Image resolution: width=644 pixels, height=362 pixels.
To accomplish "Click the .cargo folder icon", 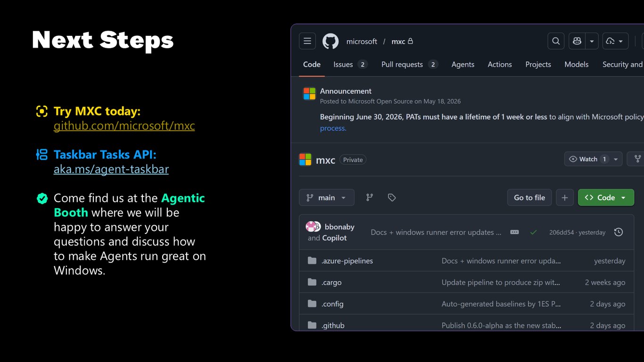I will point(312,282).
